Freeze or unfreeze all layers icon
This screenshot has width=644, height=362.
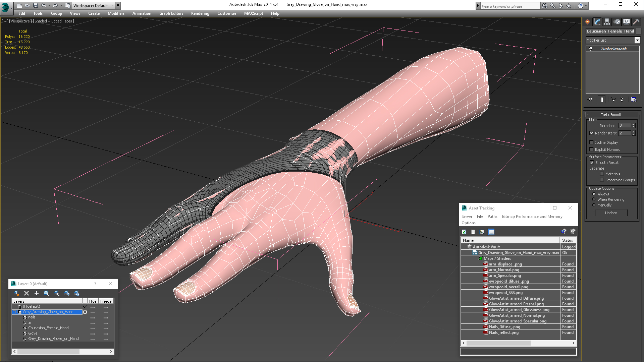coord(77,293)
